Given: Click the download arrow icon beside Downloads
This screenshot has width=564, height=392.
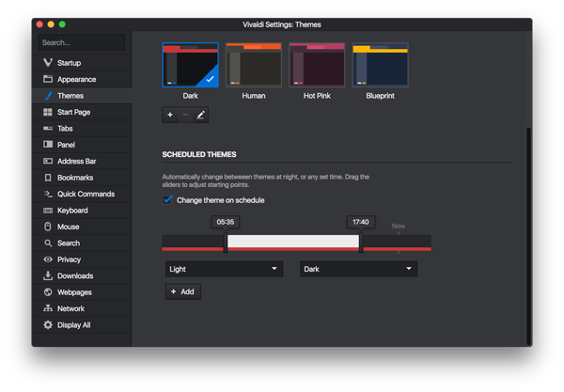Looking at the screenshot, I should coord(48,275).
